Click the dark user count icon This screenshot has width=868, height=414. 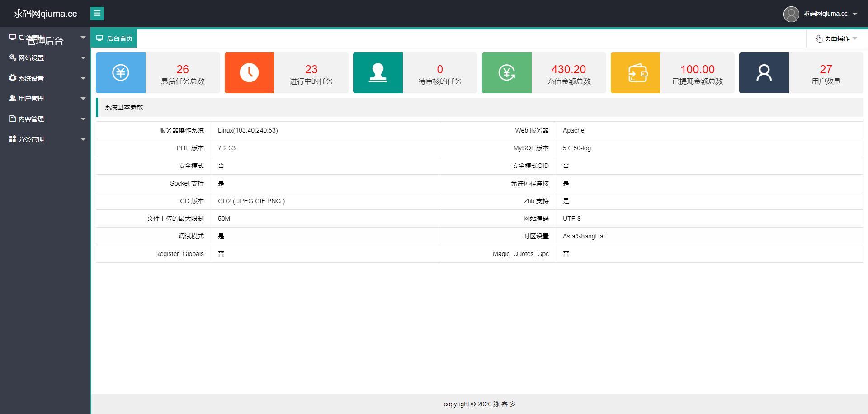[x=764, y=73]
